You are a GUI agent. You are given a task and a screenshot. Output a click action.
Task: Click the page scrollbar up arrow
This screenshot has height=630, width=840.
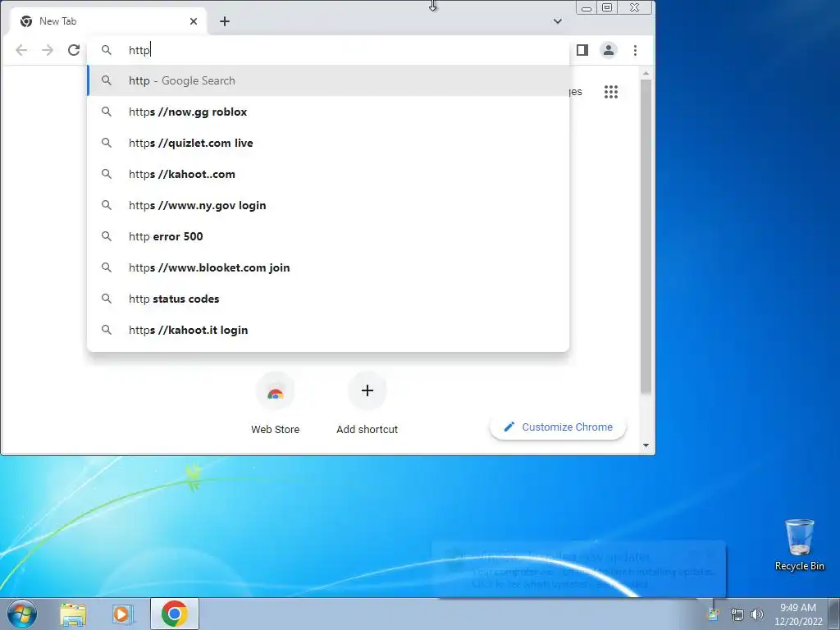pos(646,73)
